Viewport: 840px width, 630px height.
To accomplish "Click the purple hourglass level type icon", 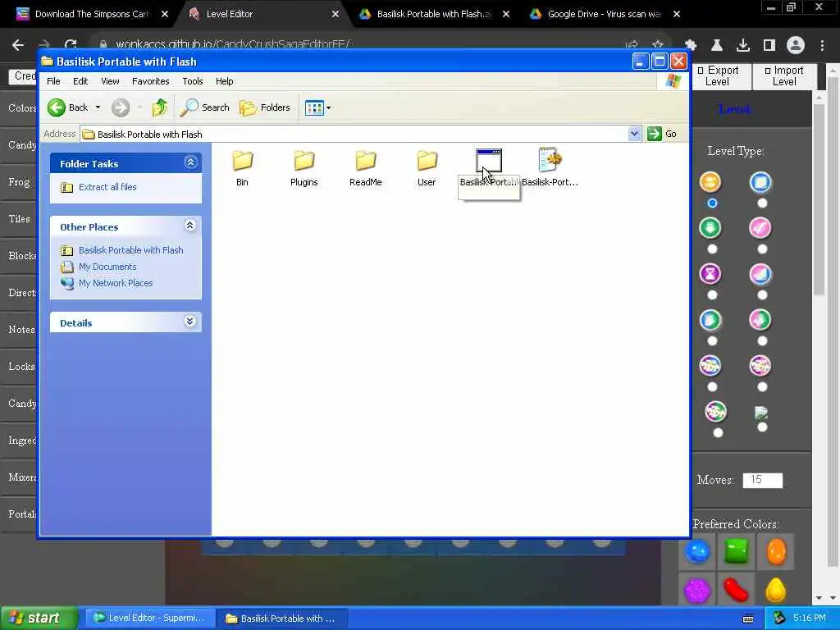I will tap(710, 274).
